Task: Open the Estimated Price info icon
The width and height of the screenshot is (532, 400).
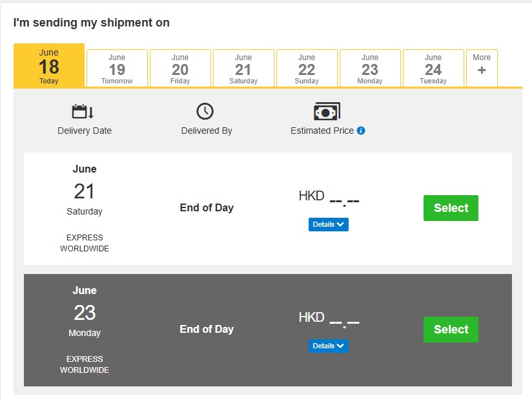Action: tap(361, 131)
